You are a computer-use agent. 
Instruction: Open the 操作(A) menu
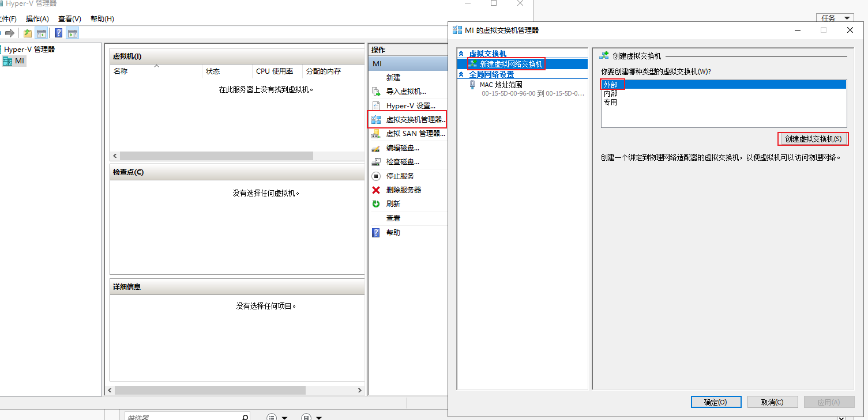(x=37, y=18)
